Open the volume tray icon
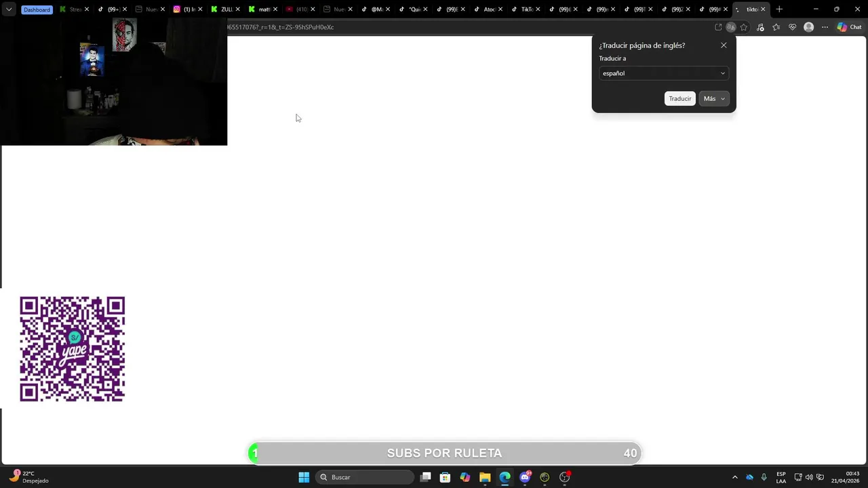 tap(809, 477)
